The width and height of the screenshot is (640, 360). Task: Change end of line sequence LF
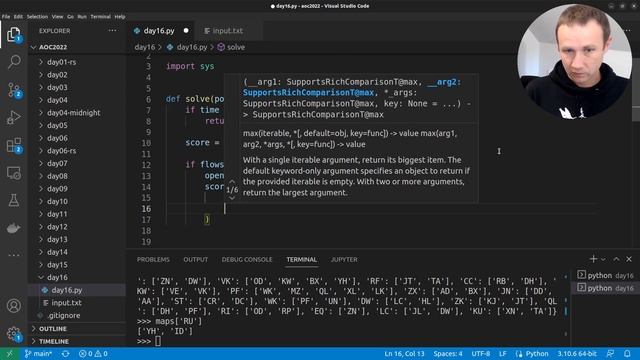point(502,353)
